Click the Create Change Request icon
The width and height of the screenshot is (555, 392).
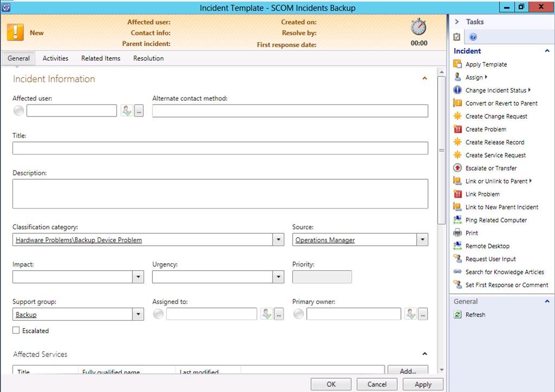coord(457,116)
